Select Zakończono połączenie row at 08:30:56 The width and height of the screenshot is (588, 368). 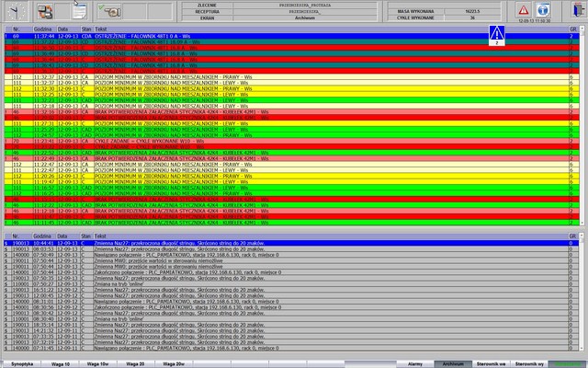pyautogui.click(x=292, y=307)
